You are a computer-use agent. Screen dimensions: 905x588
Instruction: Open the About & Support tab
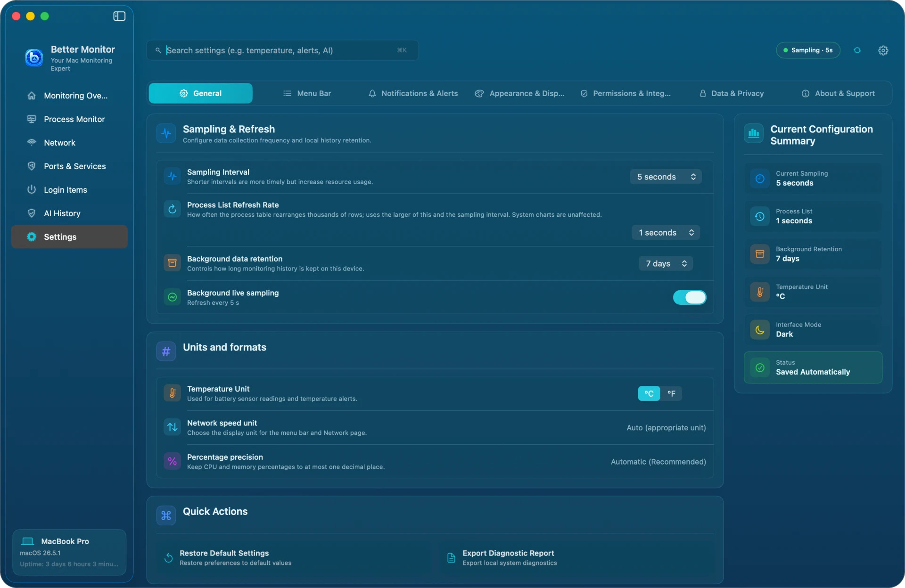pos(838,93)
